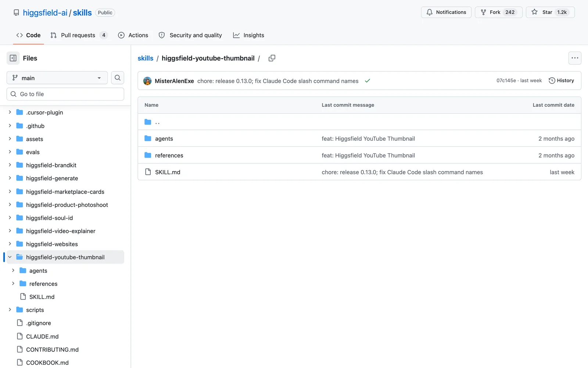588x368 pixels.
Task: Open the Pull requests tab
Action: [x=79, y=35]
